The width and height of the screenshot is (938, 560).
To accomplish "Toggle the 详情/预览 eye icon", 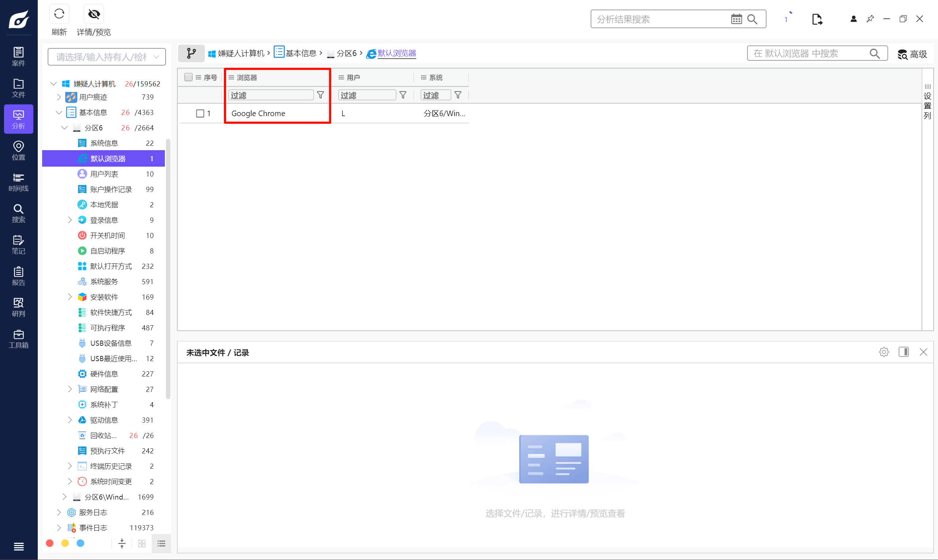I will pyautogui.click(x=93, y=14).
